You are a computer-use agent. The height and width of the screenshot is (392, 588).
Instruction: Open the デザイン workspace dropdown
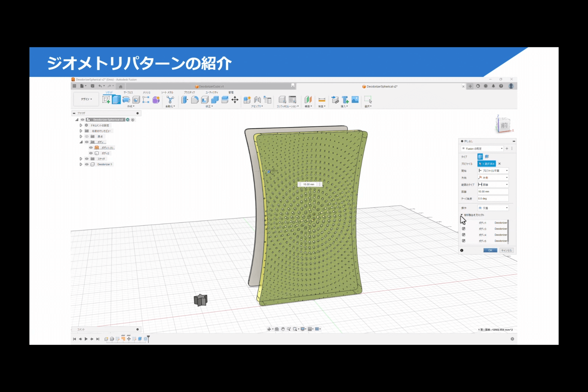tap(86, 99)
